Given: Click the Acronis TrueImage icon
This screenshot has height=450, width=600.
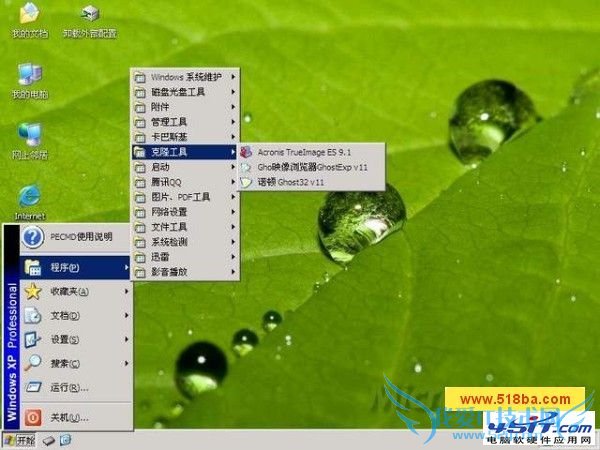Looking at the screenshot, I should (x=246, y=152).
